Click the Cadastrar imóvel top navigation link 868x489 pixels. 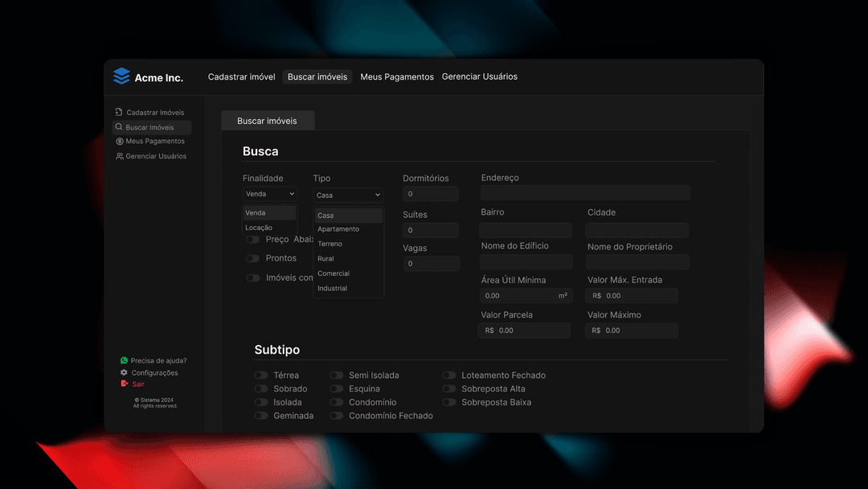241,77
